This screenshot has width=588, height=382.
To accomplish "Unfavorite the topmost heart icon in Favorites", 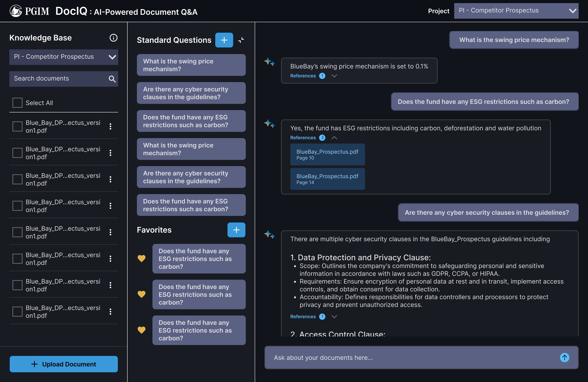I will (x=141, y=258).
